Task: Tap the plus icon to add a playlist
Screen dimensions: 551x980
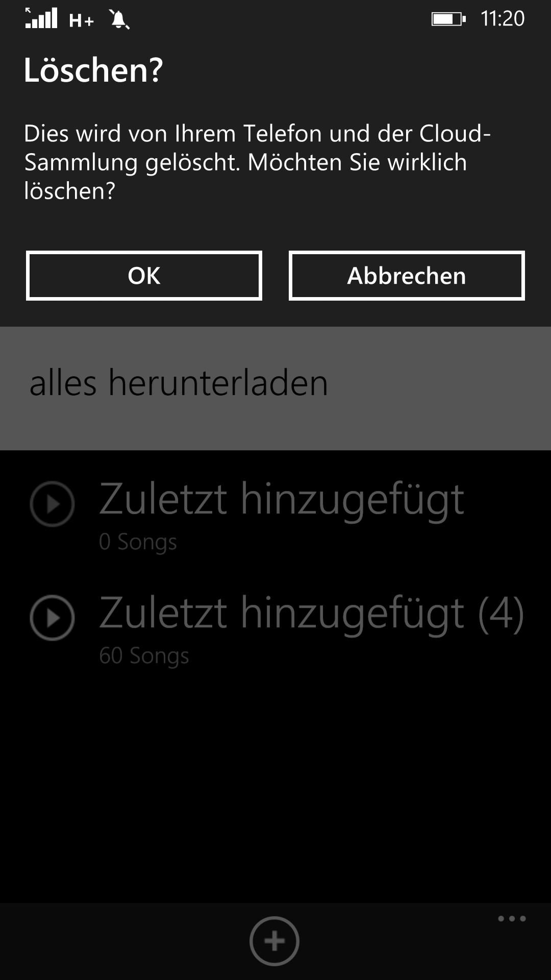Action: tap(274, 941)
